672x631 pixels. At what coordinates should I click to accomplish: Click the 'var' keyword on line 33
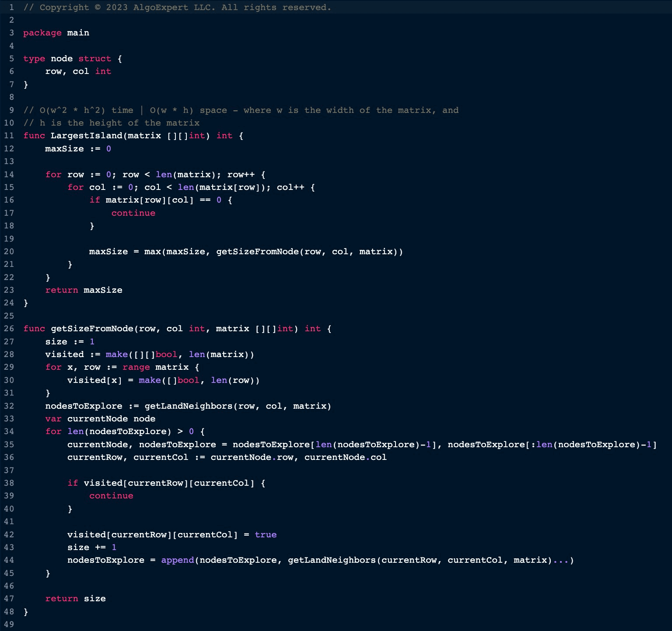53,419
